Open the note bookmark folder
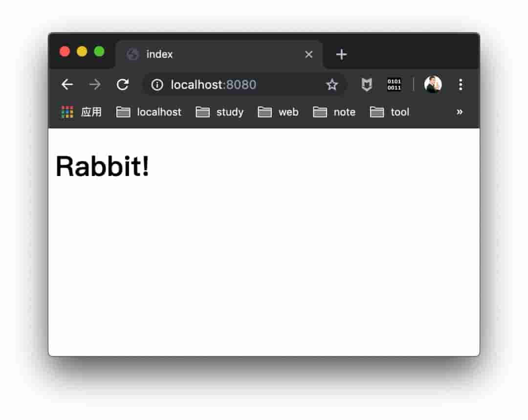This screenshot has height=420, width=528. point(334,112)
